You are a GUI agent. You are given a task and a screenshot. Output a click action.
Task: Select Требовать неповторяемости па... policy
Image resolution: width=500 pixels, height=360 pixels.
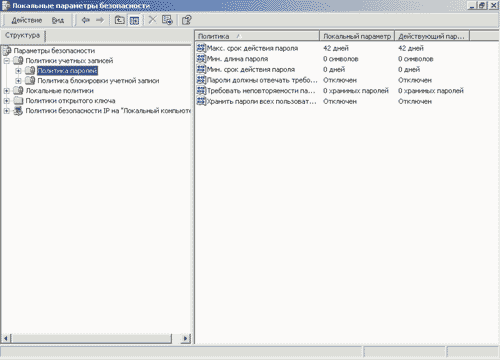click(261, 91)
